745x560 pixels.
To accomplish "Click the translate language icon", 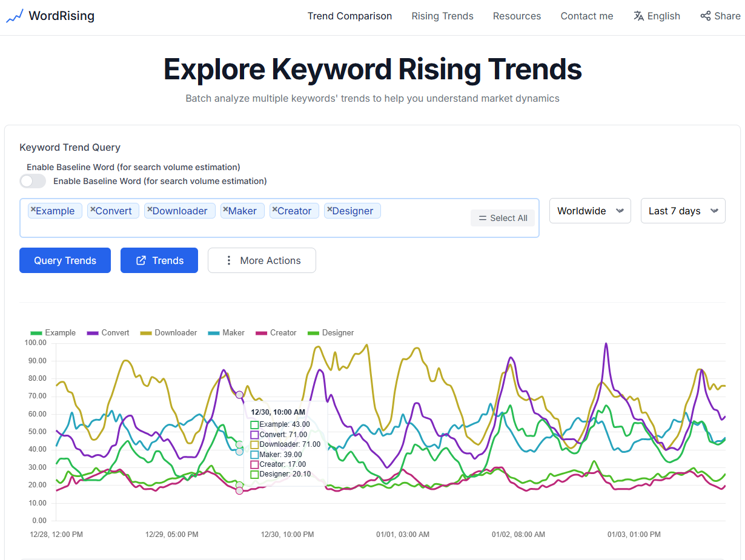I will (638, 16).
